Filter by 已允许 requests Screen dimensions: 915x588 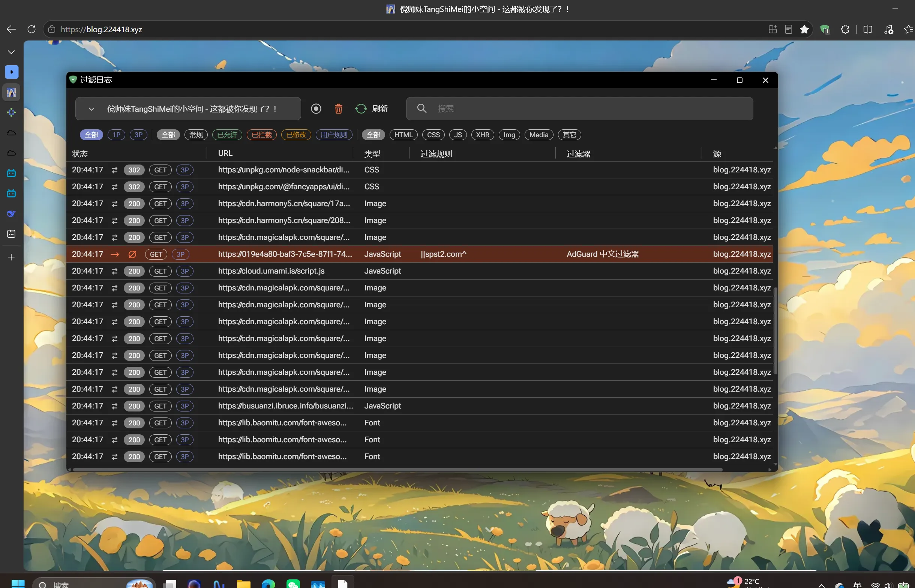pyautogui.click(x=227, y=135)
